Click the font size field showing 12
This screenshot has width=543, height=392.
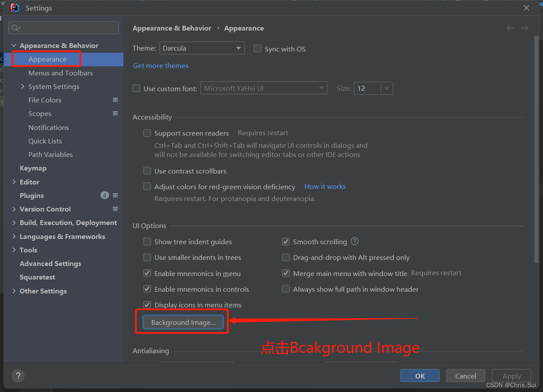coord(368,88)
